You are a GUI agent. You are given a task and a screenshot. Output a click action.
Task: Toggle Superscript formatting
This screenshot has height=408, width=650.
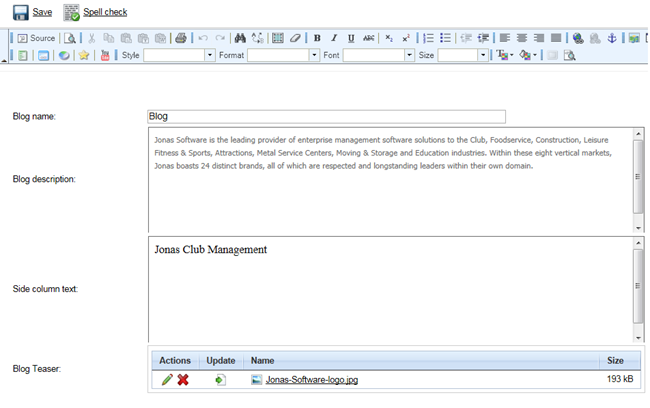click(x=406, y=38)
